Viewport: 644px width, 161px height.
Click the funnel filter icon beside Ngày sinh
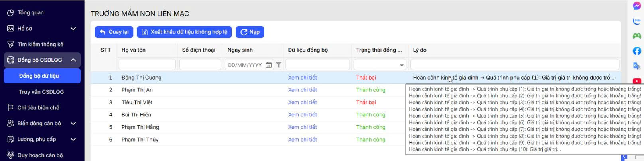279,65
